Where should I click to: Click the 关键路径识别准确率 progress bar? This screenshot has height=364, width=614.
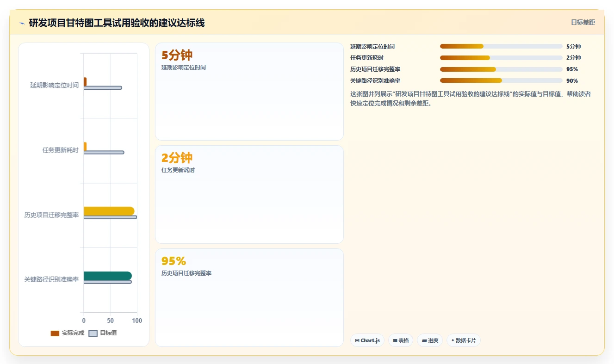501,80
